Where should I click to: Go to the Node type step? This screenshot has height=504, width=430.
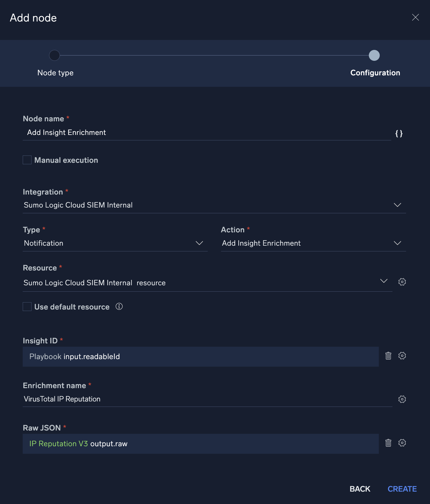click(55, 56)
